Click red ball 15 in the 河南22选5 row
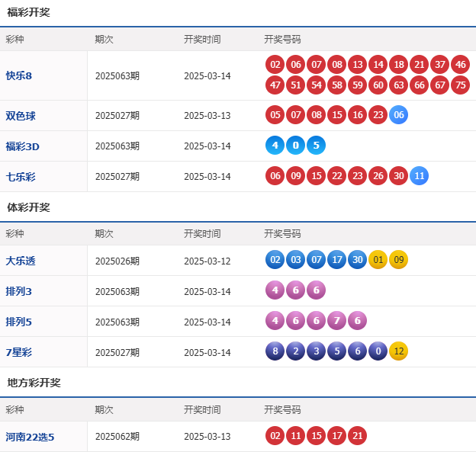This screenshot has width=476, height=452. pyautogui.click(x=317, y=436)
